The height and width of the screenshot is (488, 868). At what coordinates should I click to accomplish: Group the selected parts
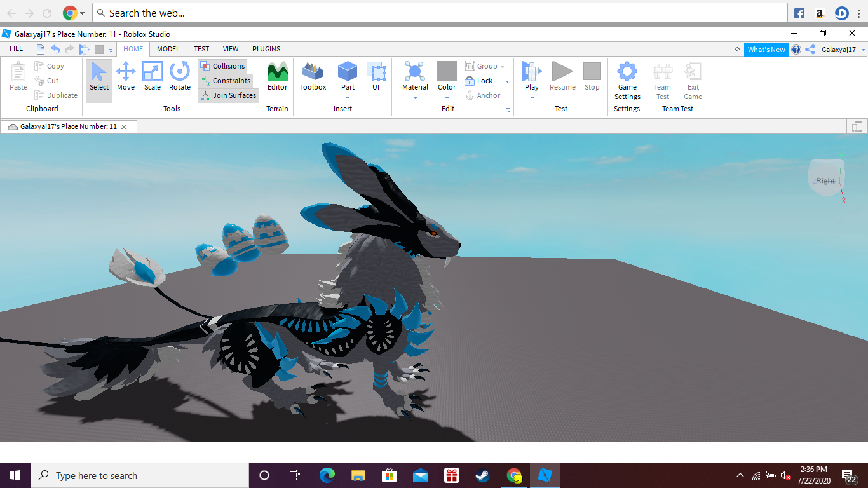click(482, 66)
